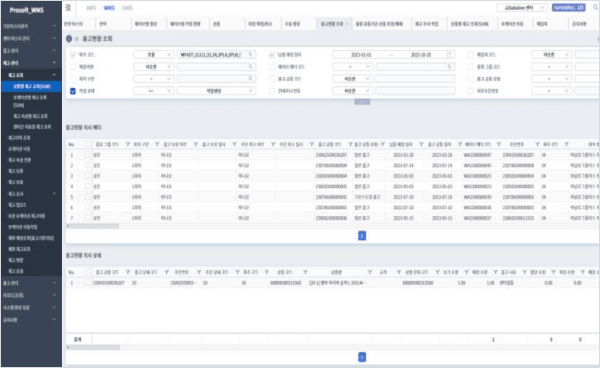The image size is (600, 368).
Task: Open the operator dropdown in the blue-checkbox row
Action: point(154,91)
